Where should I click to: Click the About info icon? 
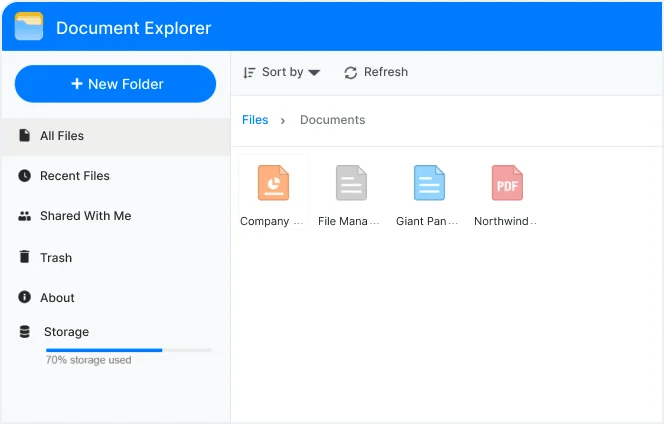click(25, 297)
